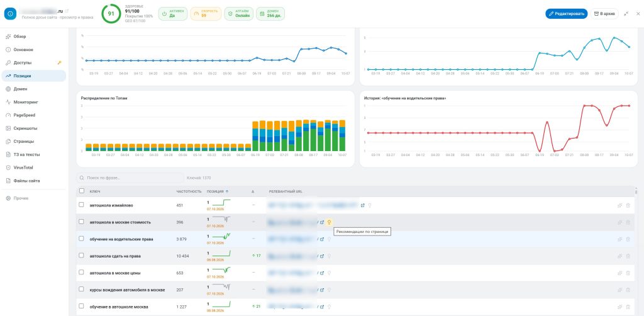Open the site via the external-link icon next to the domain
Image resolution: width=644 pixels, height=316 pixels.
(67, 11)
